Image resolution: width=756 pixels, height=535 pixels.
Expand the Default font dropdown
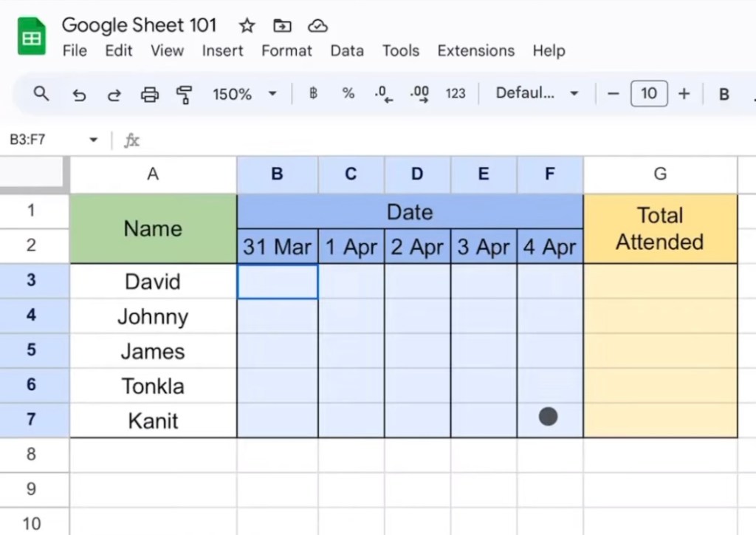(537, 94)
